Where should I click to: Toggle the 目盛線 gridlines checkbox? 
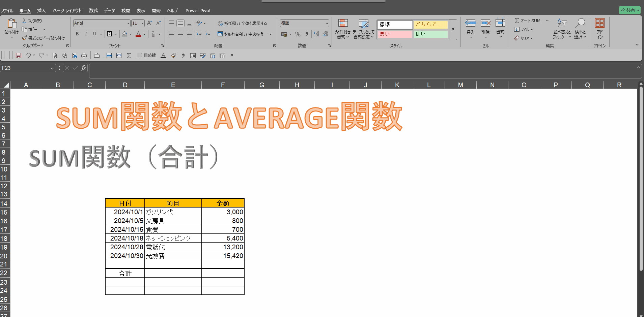(140, 55)
